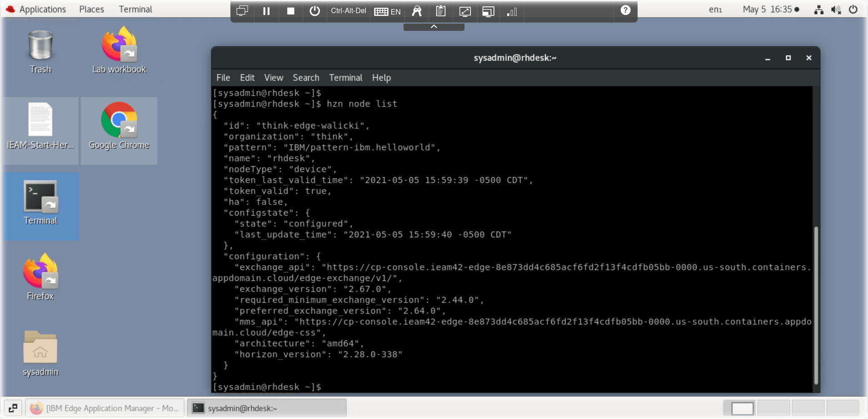Open the View menu in terminal
This screenshot has width=868, height=419.
[274, 78]
